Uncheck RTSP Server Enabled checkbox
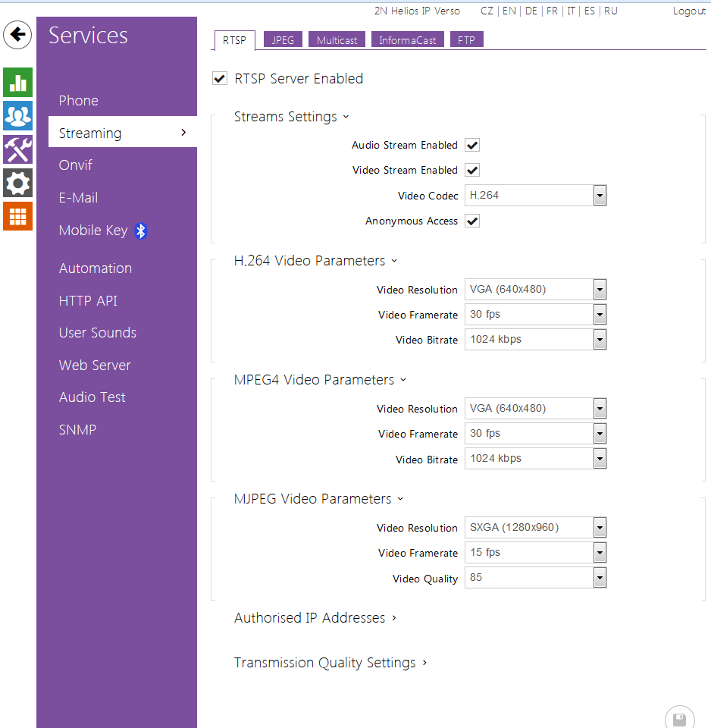This screenshot has width=711, height=728. tap(220, 79)
